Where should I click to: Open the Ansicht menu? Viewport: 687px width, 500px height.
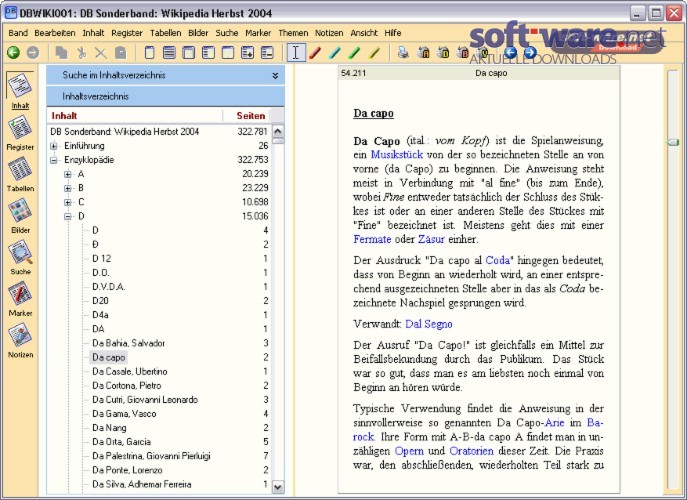pyautogui.click(x=364, y=33)
